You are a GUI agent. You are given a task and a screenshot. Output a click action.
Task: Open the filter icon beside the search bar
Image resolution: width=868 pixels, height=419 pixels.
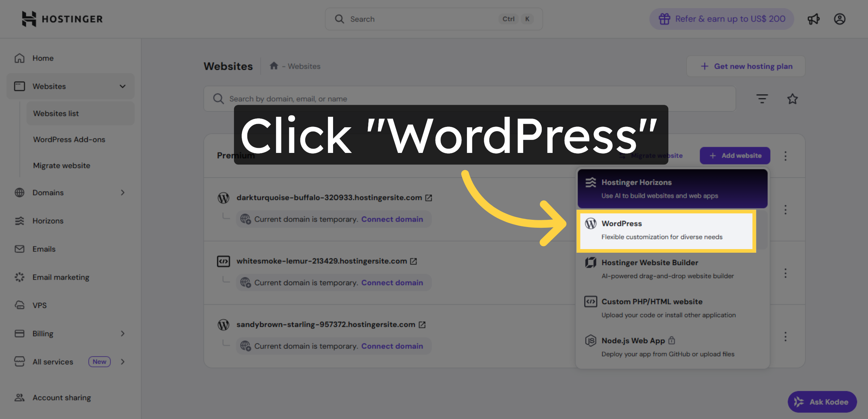pos(762,98)
